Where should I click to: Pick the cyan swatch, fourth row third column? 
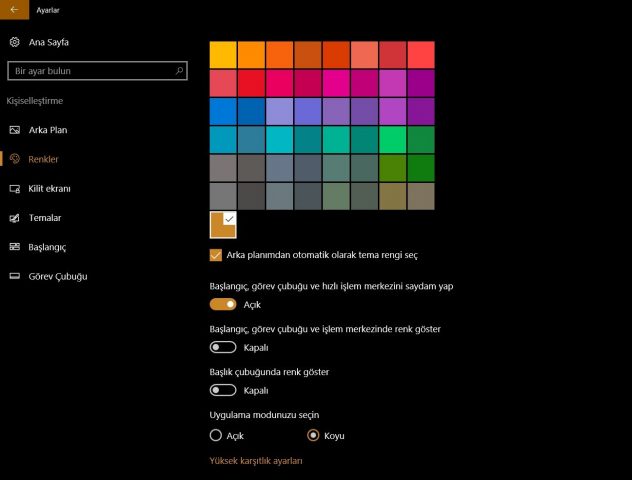(279, 140)
